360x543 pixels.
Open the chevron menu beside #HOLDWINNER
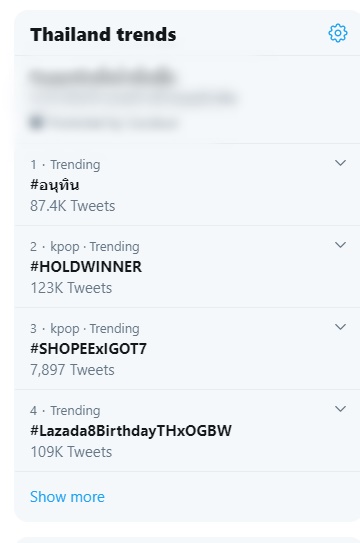341,245
